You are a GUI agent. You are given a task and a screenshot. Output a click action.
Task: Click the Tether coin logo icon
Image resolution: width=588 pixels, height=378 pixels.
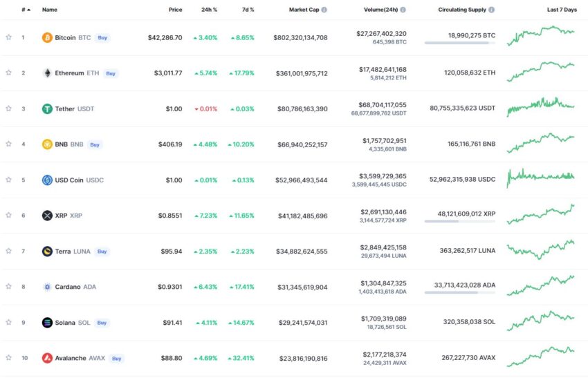[47, 108]
